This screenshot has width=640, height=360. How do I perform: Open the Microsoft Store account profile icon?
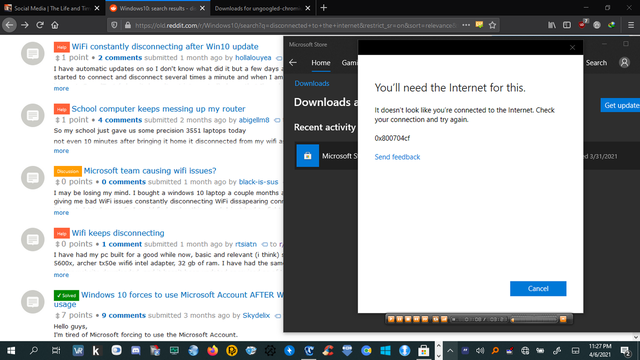pos(624,62)
